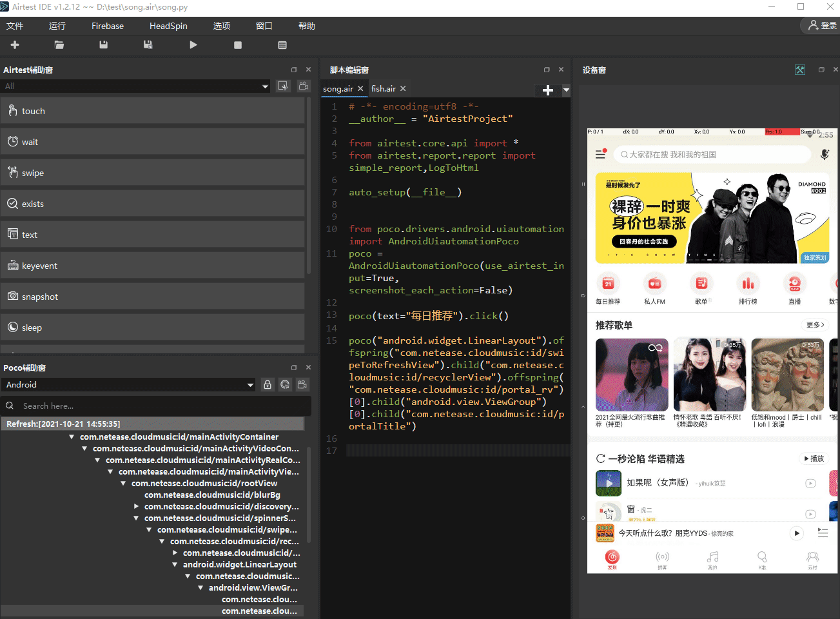Open the 发现 bottom tab in the music app
This screenshot has height=619, width=840.
click(612, 559)
